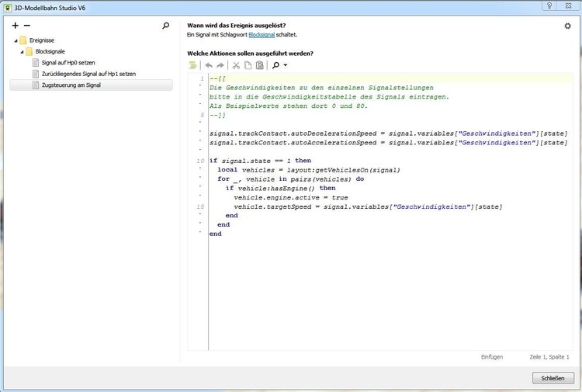Click into the code line 'if signal.state == 1 then'

(260, 160)
